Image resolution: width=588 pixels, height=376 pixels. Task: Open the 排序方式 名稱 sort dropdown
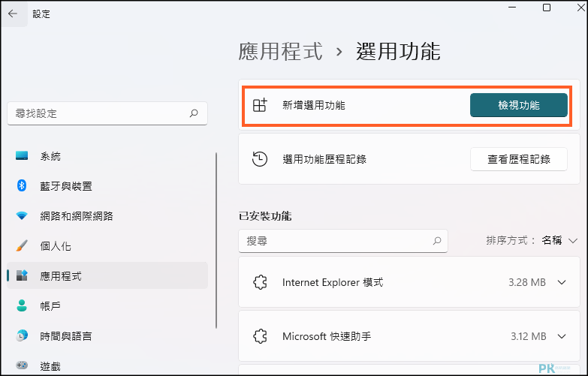pyautogui.click(x=559, y=240)
